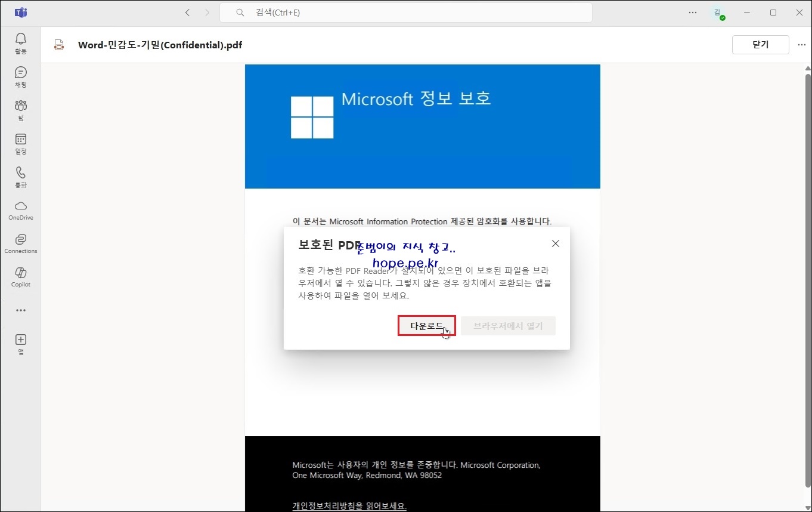Click the 브라우저에서 열기 button

coord(508,326)
